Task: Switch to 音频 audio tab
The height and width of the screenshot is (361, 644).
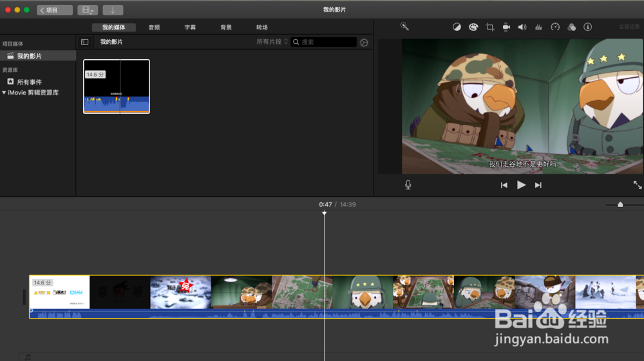Action: 154,28
